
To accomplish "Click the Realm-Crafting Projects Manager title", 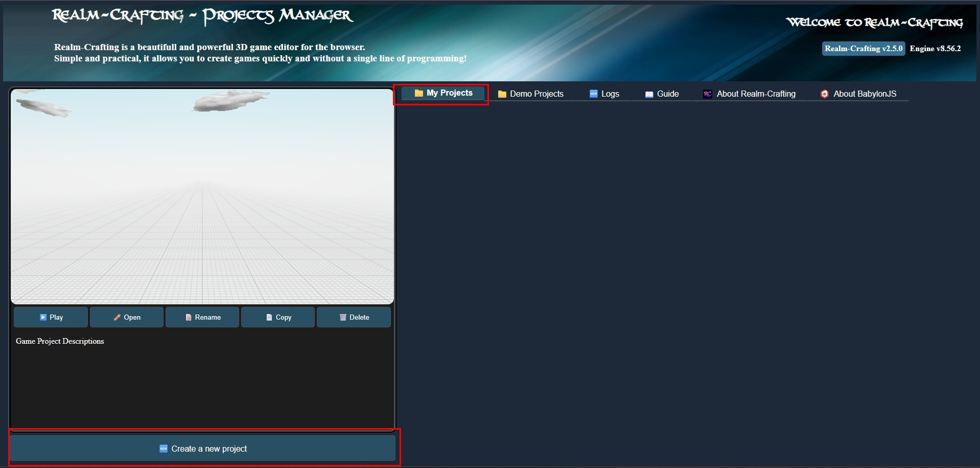I will [x=202, y=16].
